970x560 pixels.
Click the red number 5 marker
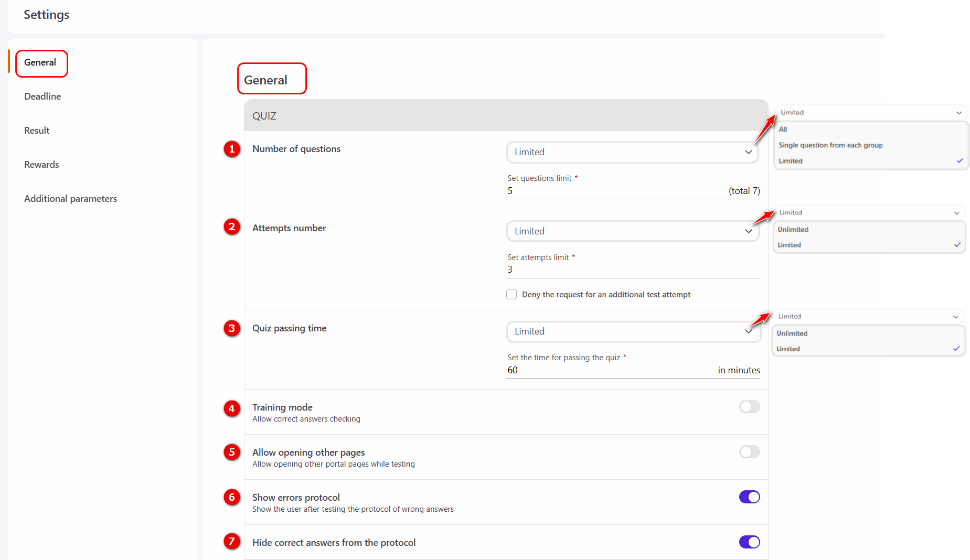232,452
